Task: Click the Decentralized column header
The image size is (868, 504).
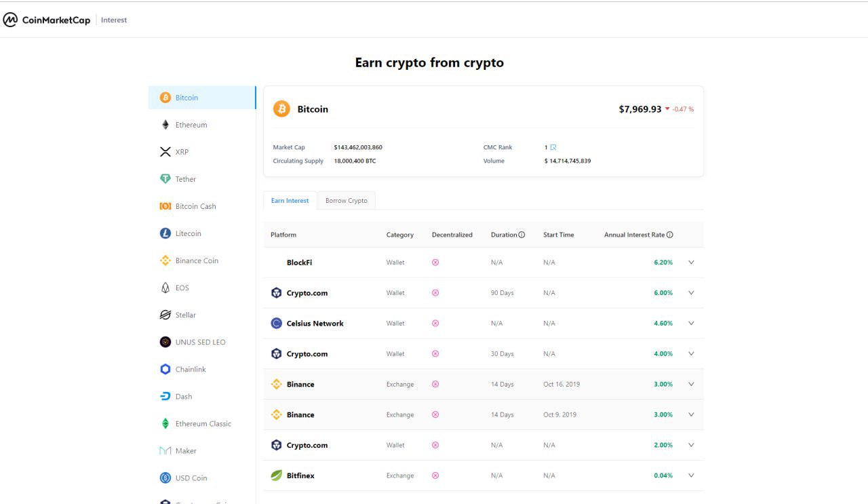Action: click(x=452, y=235)
